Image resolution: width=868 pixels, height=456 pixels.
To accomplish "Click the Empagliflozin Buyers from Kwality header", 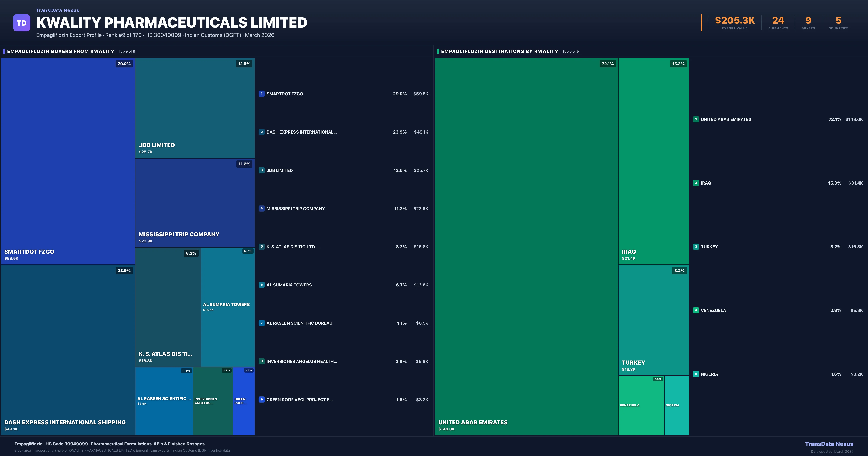I will pos(61,51).
